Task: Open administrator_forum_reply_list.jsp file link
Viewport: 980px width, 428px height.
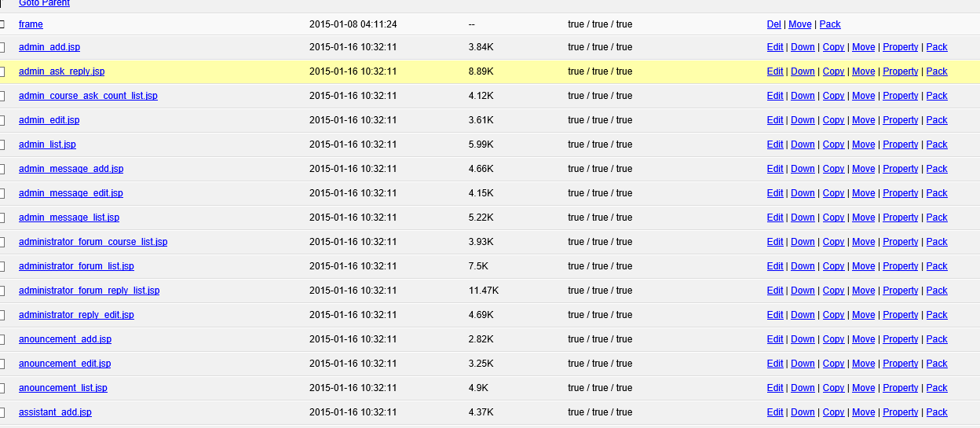Action: [x=89, y=291]
